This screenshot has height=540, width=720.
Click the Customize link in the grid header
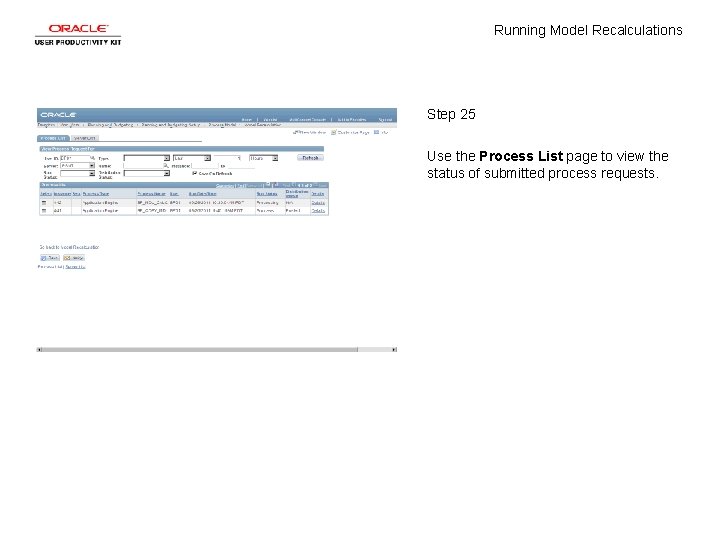[225, 186]
